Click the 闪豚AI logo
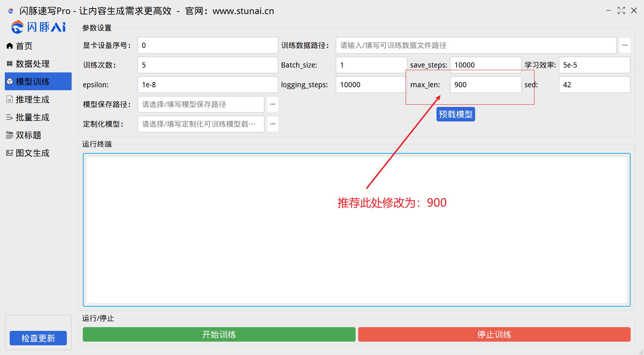Viewport: 644px width, 355px height. 39,27
